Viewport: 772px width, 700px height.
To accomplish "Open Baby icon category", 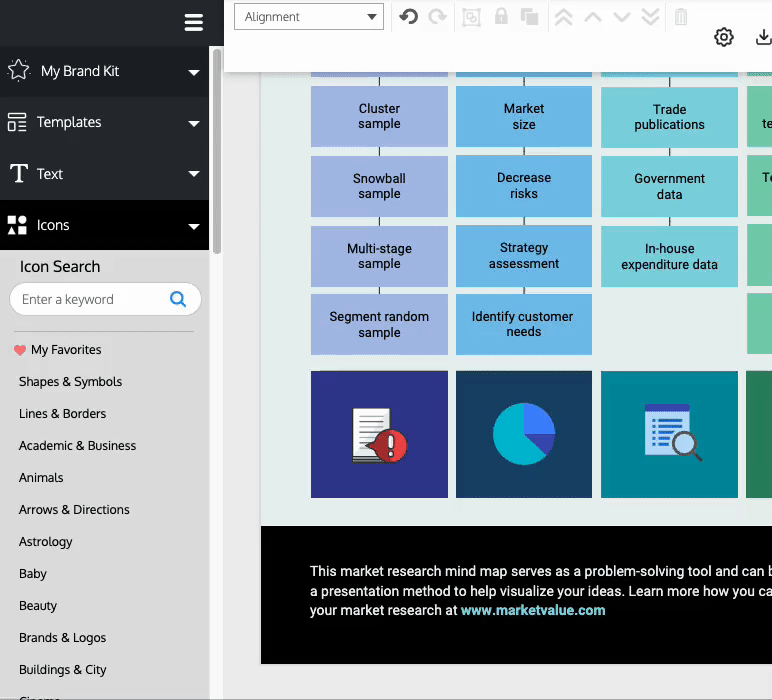I will 32,573.
